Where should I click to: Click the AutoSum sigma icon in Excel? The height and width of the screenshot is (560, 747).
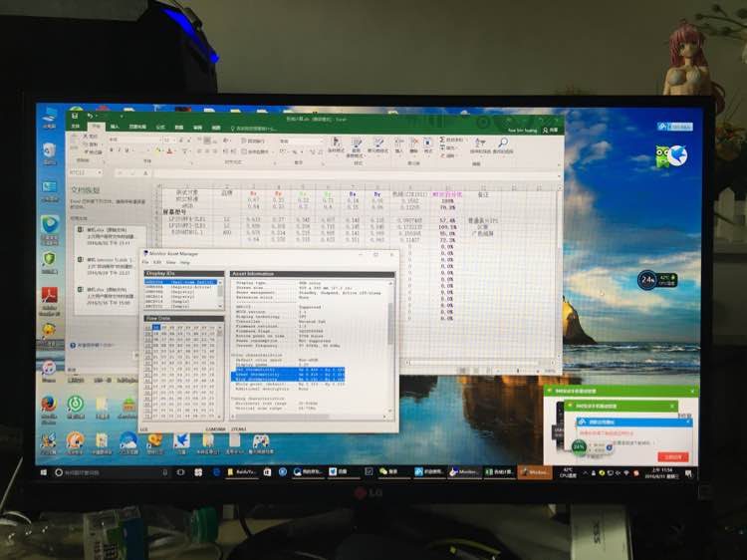[442, 140]
